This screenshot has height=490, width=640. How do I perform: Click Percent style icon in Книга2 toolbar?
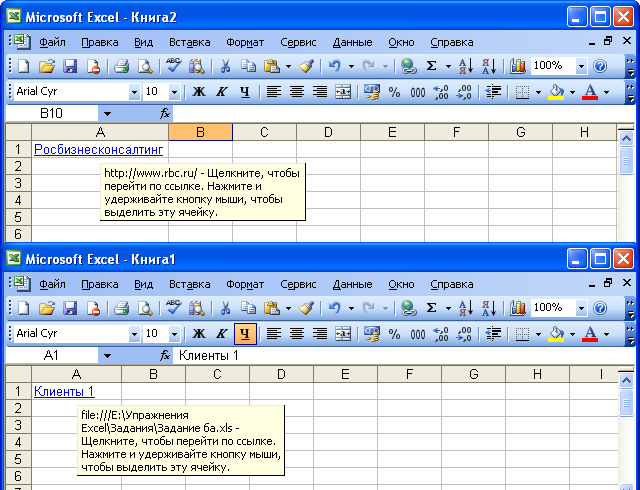(394, 92)
